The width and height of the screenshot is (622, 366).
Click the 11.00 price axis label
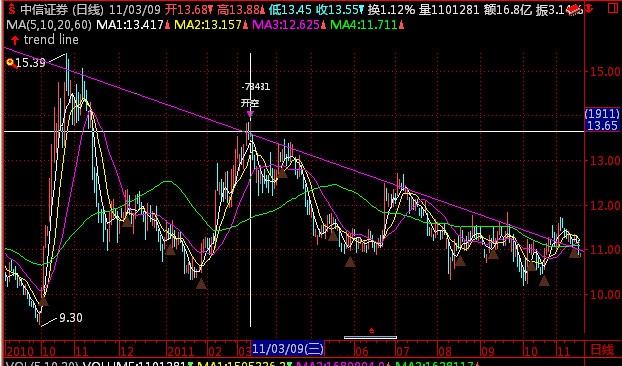(605, 250)
